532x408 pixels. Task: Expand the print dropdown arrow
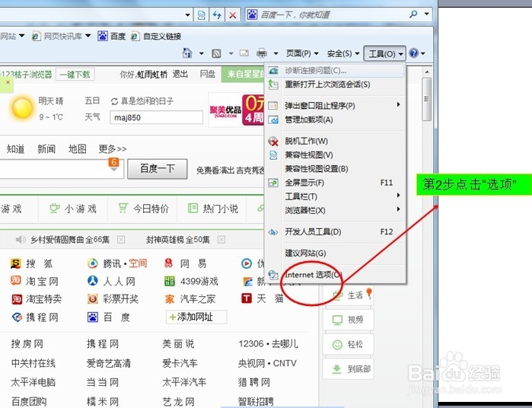(x=276, y=53)
